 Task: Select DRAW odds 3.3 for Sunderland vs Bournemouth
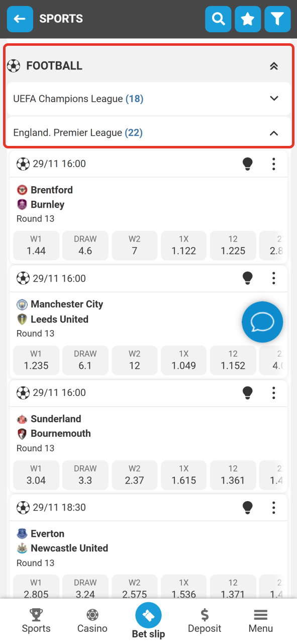(x=85, y=475)
